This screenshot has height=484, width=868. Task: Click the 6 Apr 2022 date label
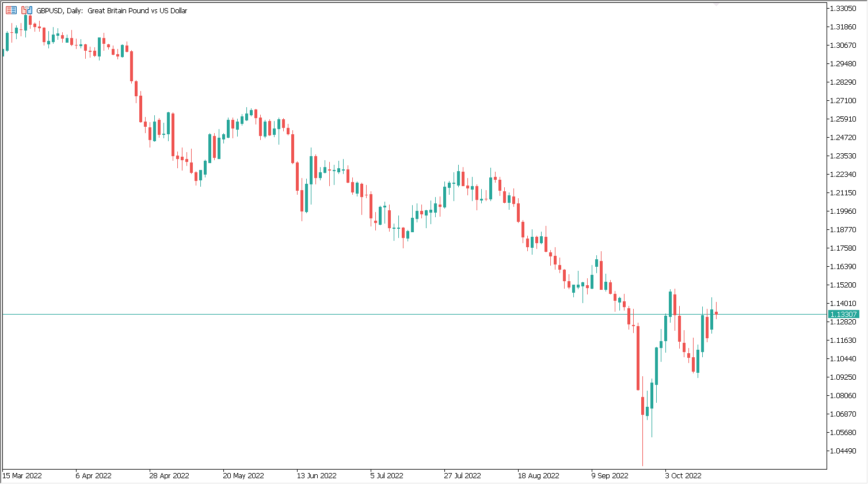pos(93,476)
